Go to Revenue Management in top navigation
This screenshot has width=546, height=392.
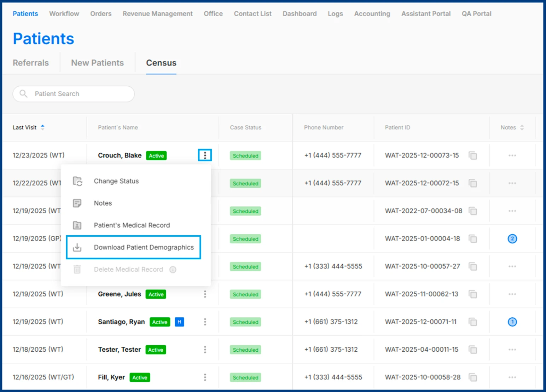[157, 14]
